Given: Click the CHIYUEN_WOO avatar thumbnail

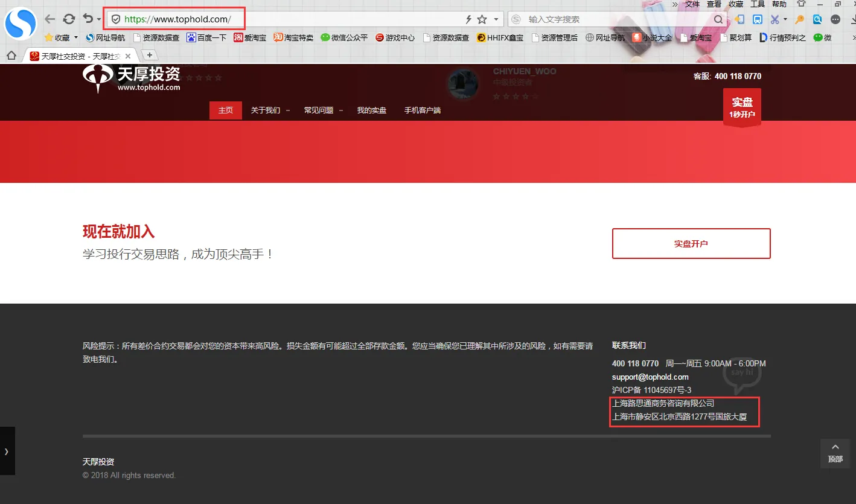Looking at the screenshot, I should coord(464,84).
